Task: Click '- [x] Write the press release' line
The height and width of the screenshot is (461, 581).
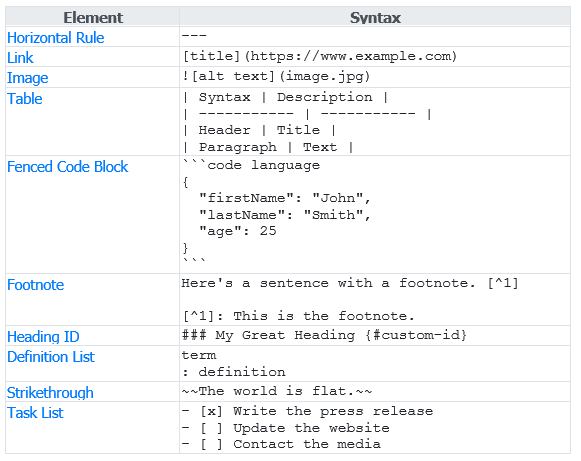Action: [308, 411]
